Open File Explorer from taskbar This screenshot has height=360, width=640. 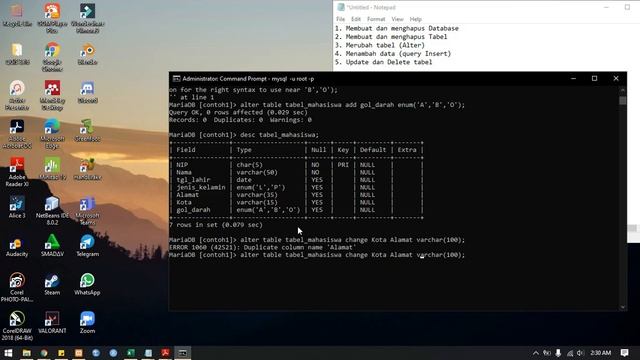(x=27, y=353)
